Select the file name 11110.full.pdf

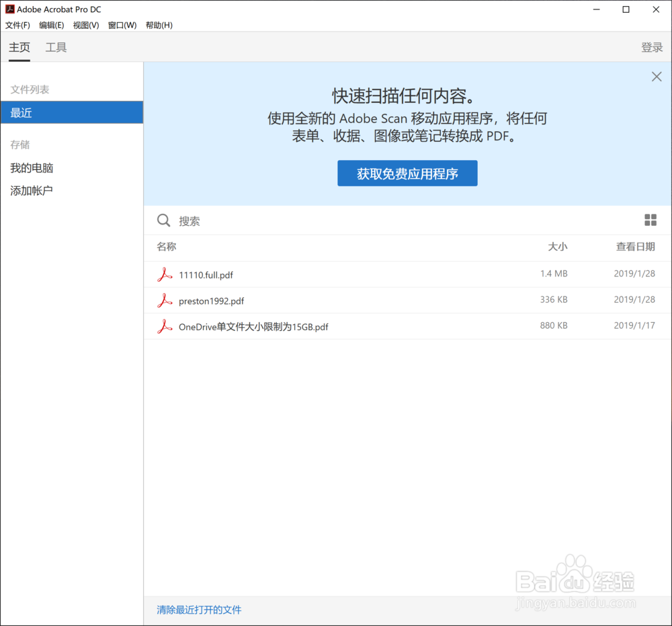click(x=206, y=275)
